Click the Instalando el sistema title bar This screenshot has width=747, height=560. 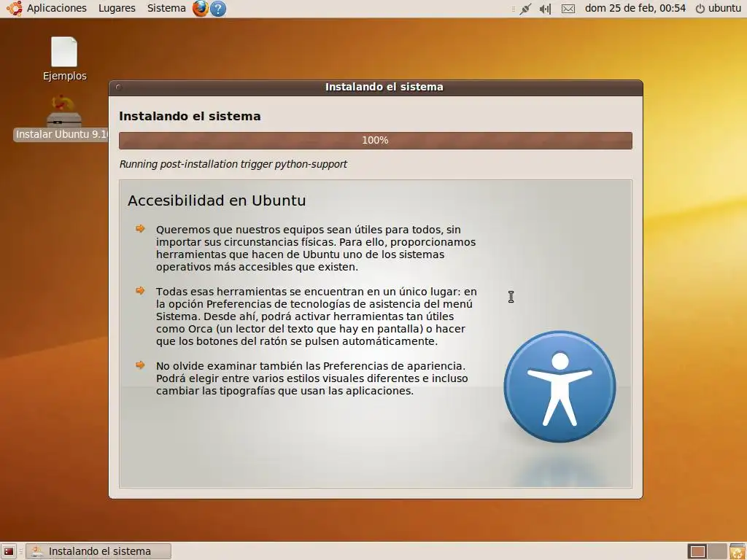click(376, 87)
